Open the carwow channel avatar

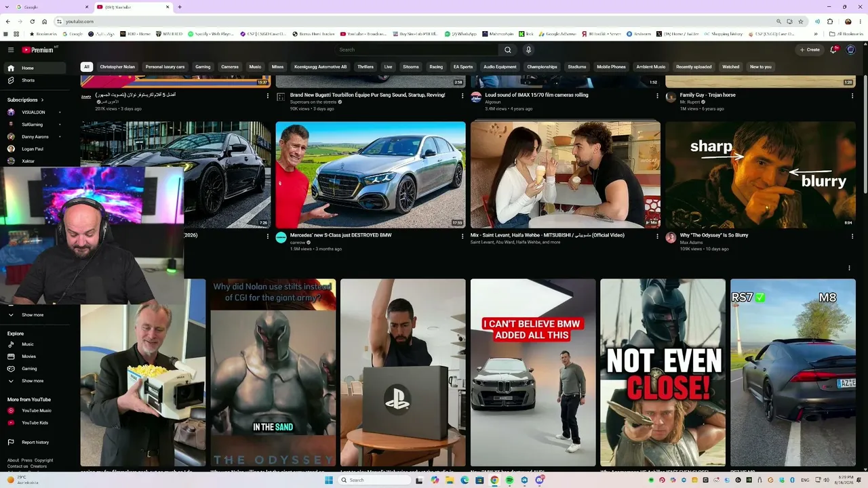[281, 237]
